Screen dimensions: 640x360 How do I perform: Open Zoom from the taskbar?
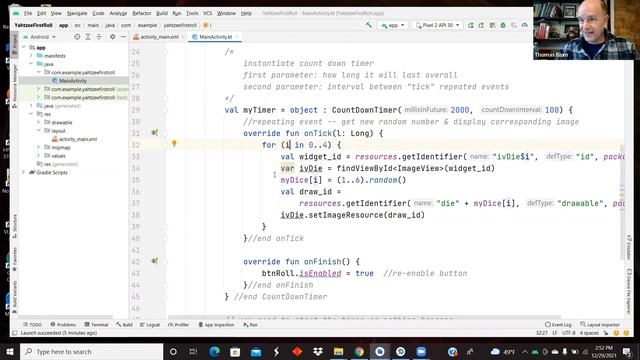coord(421,351)
